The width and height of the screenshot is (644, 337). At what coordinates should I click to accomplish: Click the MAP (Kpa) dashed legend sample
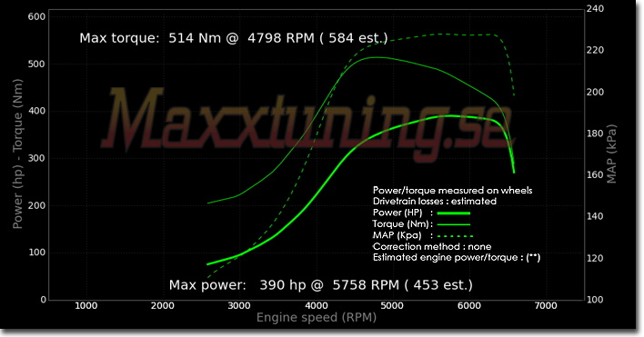click(x=455, y=236)
